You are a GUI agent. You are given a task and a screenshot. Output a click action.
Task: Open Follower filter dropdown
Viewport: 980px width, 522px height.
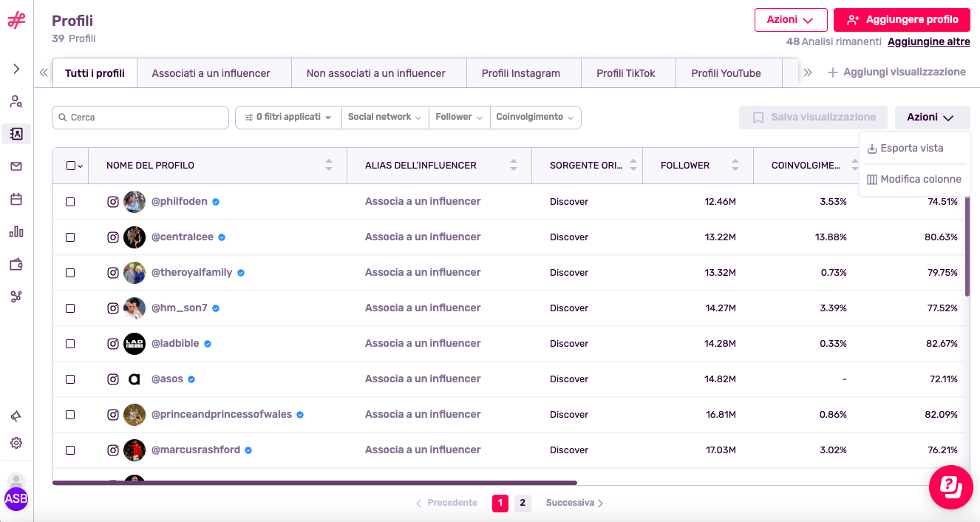[459, 117]
